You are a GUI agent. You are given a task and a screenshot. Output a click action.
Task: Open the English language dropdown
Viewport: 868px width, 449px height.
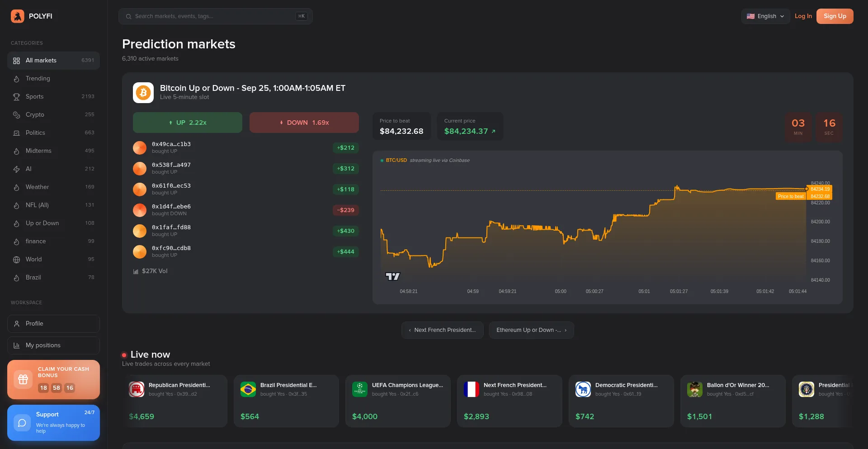click(766, 16)
